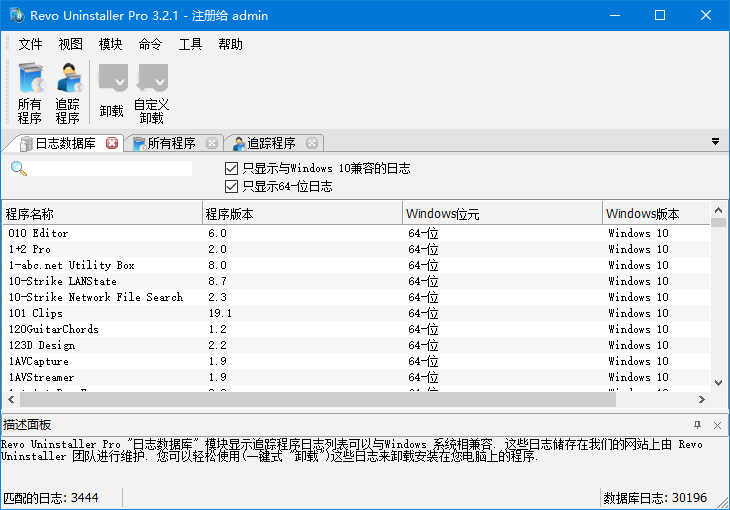This screenshot has width=730, height=510.
Task: Pin the 描述面板 panel
Action: (x=697, y=425)
